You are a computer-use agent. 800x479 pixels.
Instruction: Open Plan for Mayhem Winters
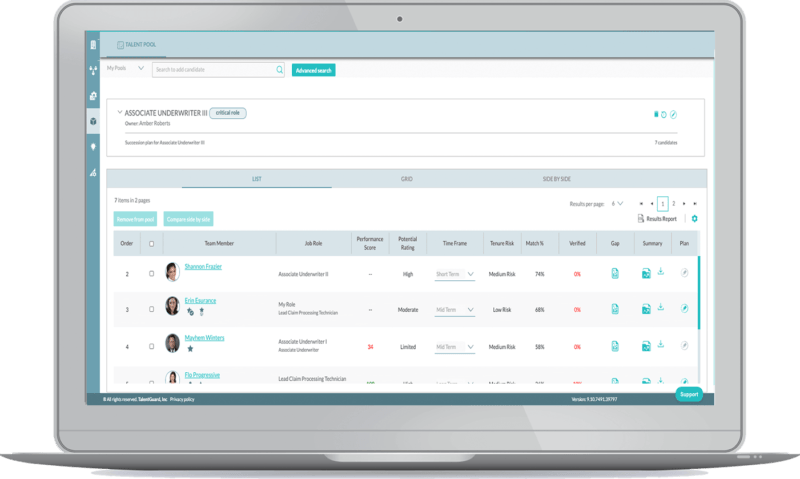tap(685, 346)
